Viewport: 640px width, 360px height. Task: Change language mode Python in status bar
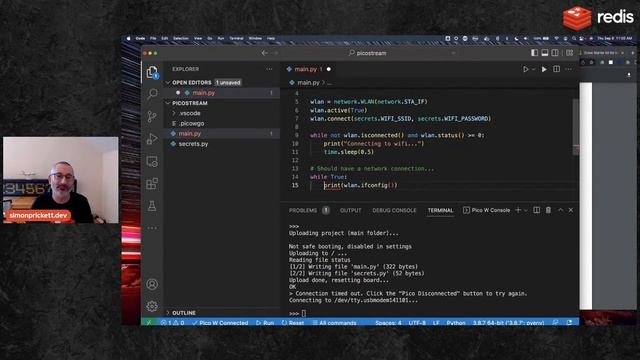[456, 322]
